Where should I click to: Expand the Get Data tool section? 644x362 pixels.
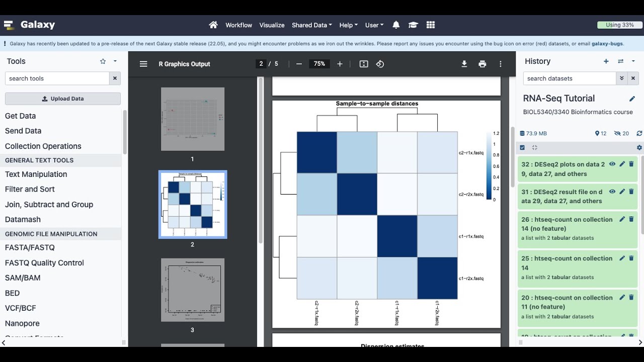21,116
